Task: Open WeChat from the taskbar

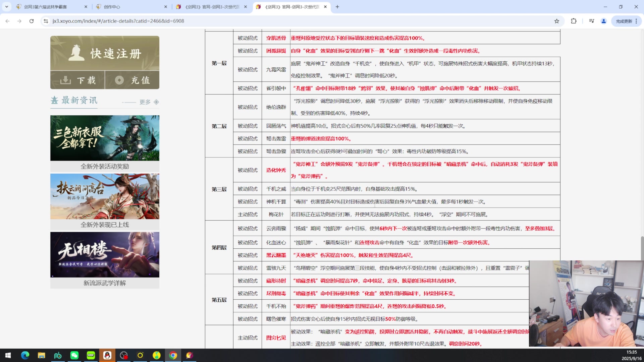Action: coord(74,355)
